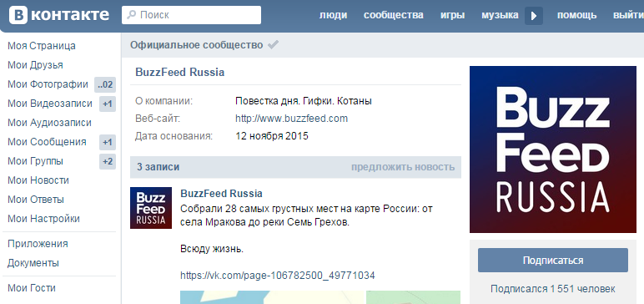Screen dimensions: 644x304
Task: Click the VKontakte logo
Action: tap(59, 15)
